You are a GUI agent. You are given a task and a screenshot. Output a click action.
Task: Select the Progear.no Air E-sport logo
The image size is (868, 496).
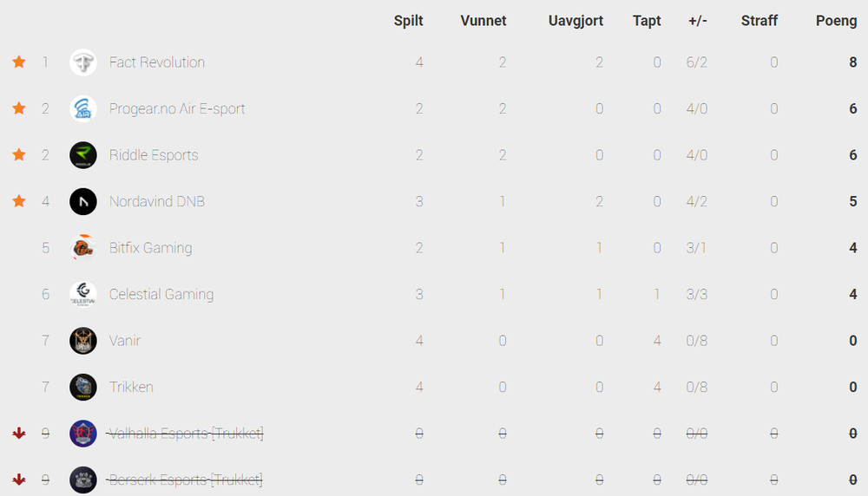pyautogui.click(x=83, y=109)
